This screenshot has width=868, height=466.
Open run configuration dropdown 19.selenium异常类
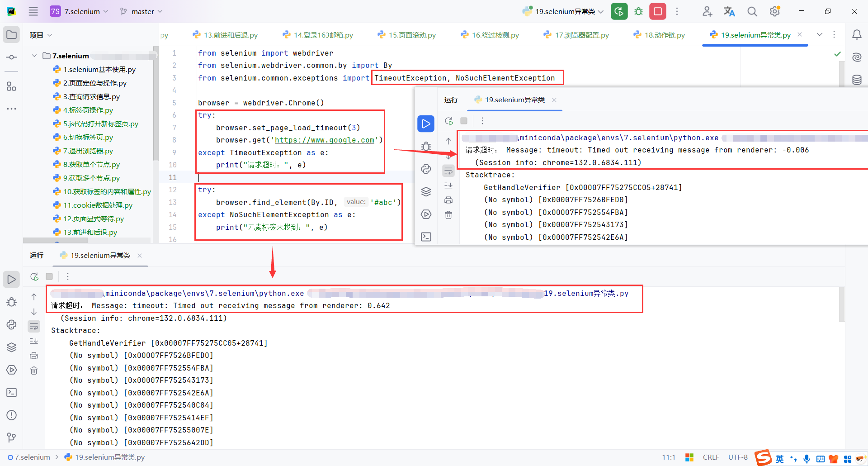pyautogui.click(x=563, y=11)
